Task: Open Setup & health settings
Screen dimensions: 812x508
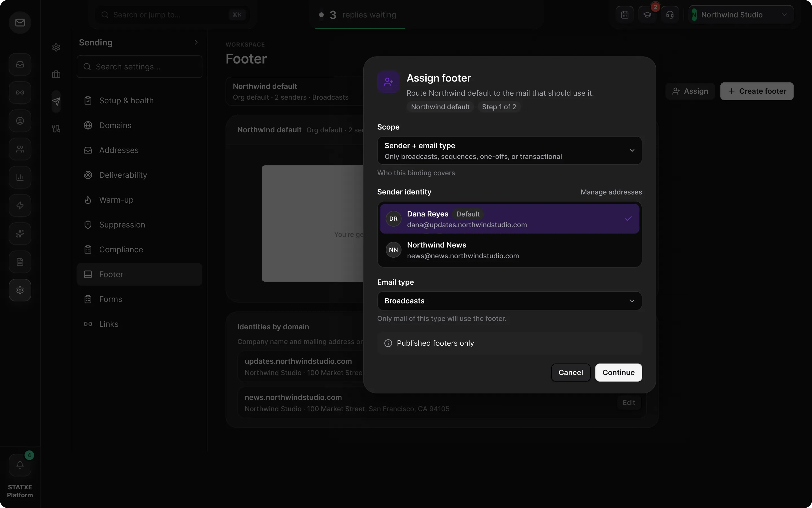Action: click(139, 100)
